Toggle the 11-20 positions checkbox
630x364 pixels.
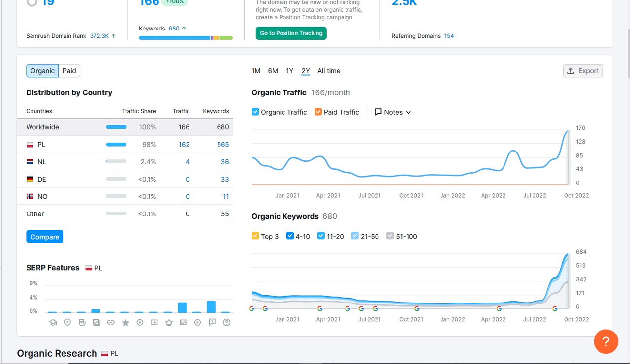pyautogui.click(x=321, y=236)
